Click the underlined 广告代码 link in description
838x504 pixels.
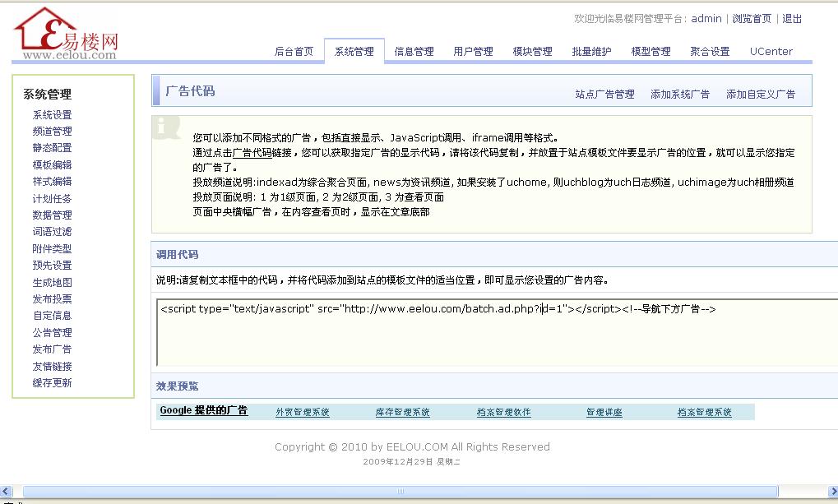[x=252, y=153]
